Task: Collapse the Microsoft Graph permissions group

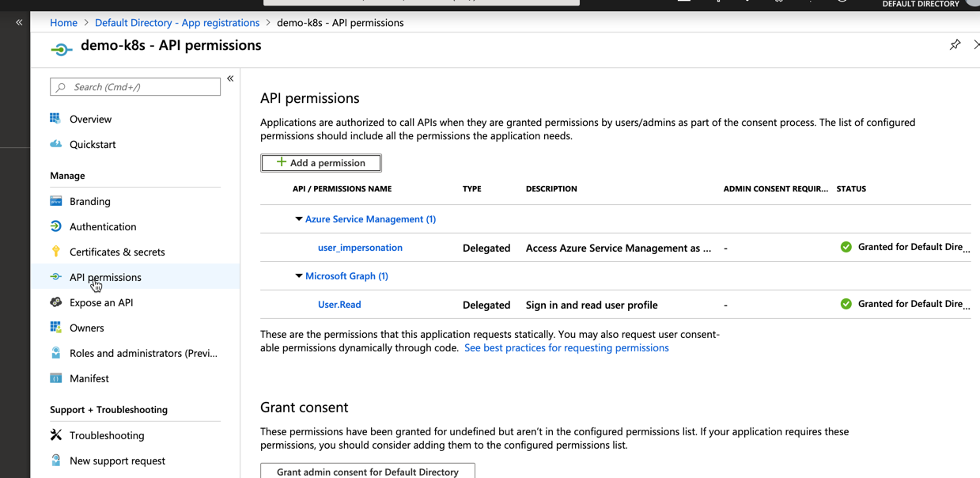Action: coord(299,276)
